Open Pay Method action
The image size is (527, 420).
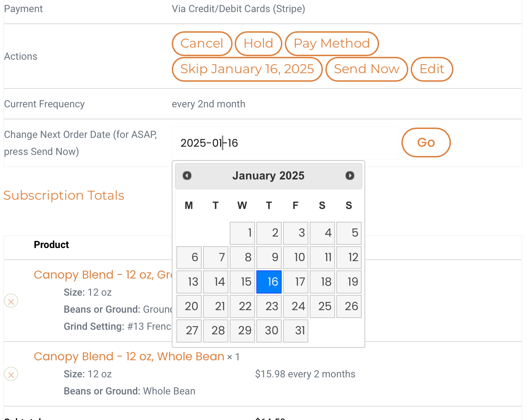332,44
